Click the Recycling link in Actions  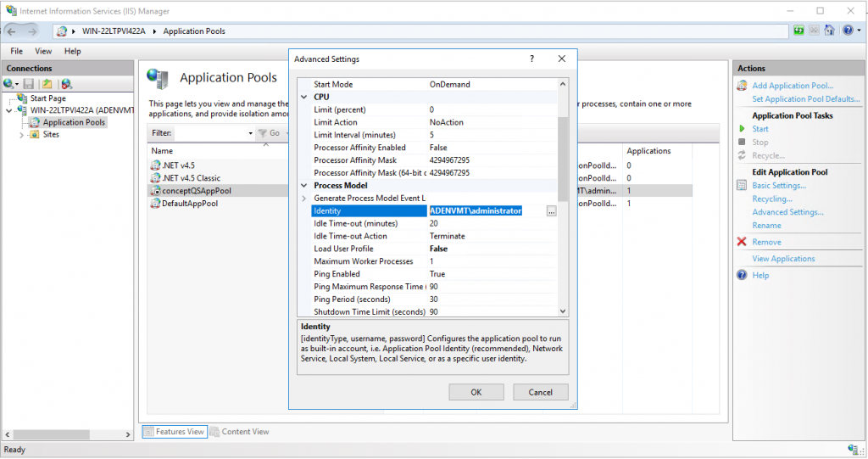771,199
